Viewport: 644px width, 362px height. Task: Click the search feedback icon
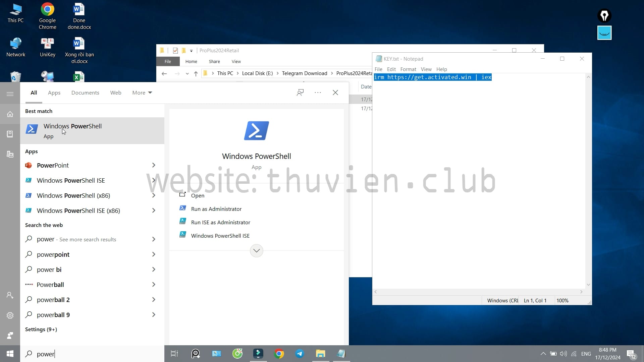(300, 93)
